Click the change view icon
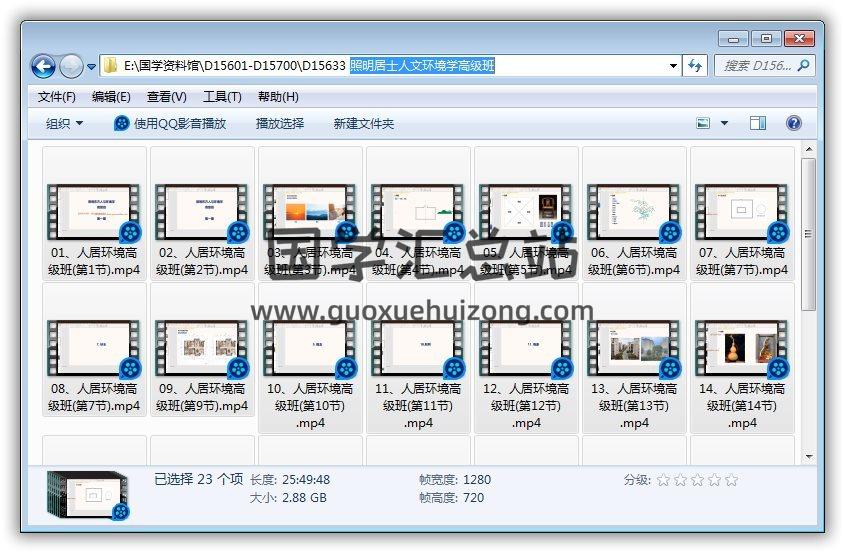The width and height of the screenshot is (845, 553). point(703,123)
